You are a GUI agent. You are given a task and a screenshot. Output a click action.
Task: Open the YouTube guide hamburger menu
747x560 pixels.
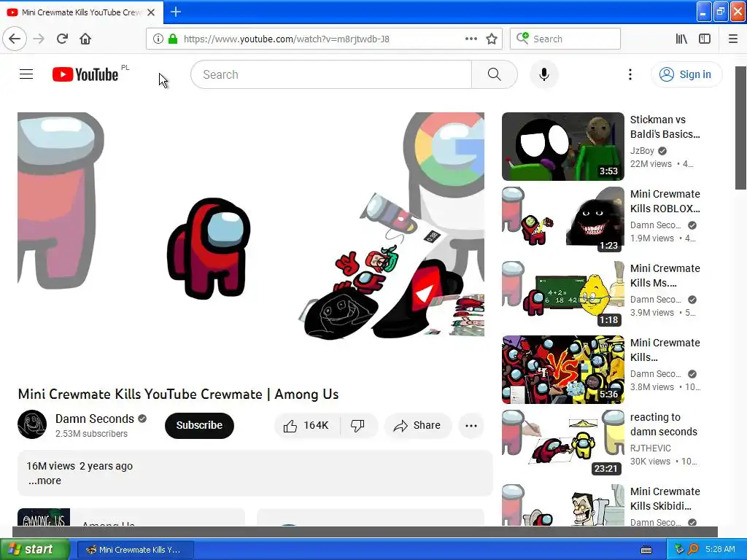point(26,74)
